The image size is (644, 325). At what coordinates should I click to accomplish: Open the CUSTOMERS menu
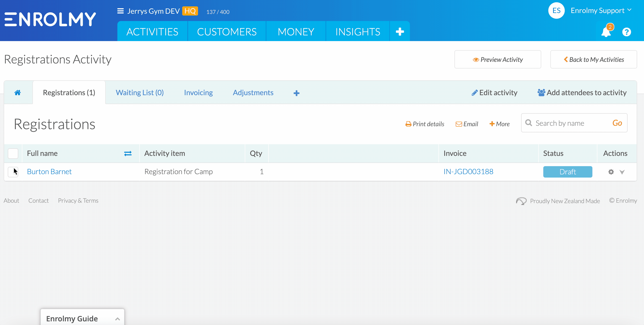pyautogui.click(x=227, y=31)
